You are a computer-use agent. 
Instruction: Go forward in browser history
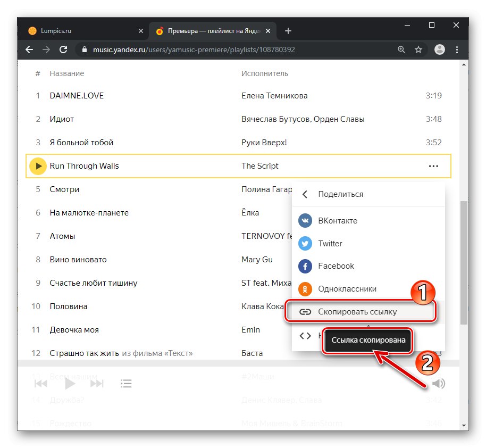click(x=46, y=49)
